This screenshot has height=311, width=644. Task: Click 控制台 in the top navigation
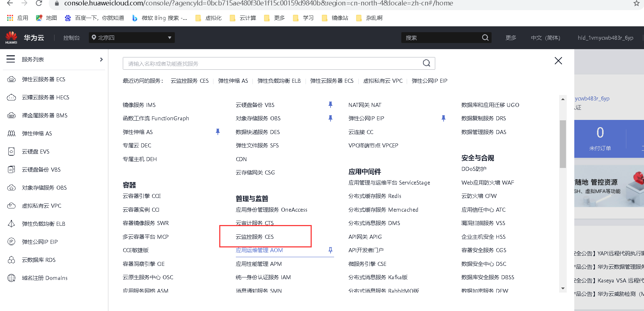(x=72, y=38)
